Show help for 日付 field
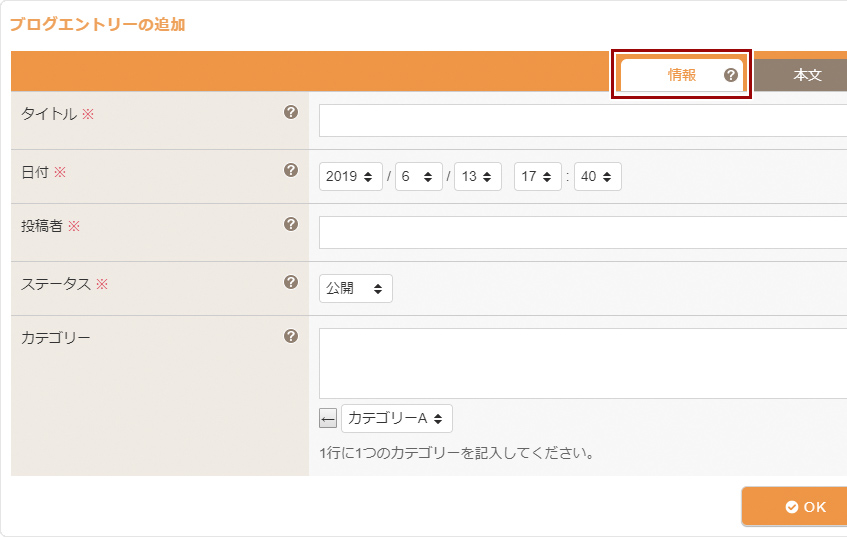Viewport: 847px width, 537px height. tap(291, 170)
